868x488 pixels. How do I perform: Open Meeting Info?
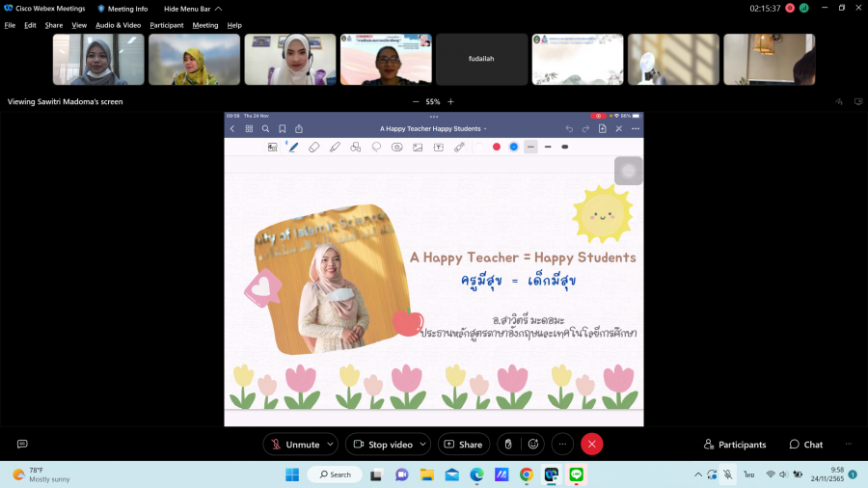tap(122, 9)
